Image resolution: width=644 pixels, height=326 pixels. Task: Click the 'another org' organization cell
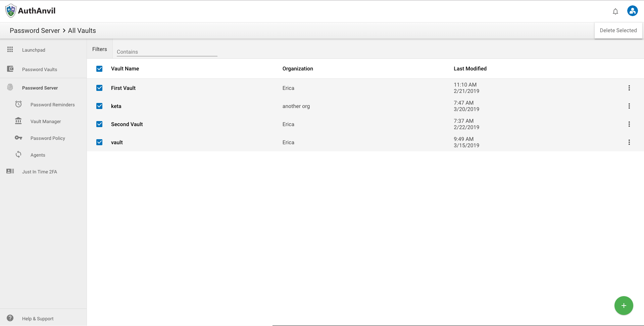click(296, 106)
